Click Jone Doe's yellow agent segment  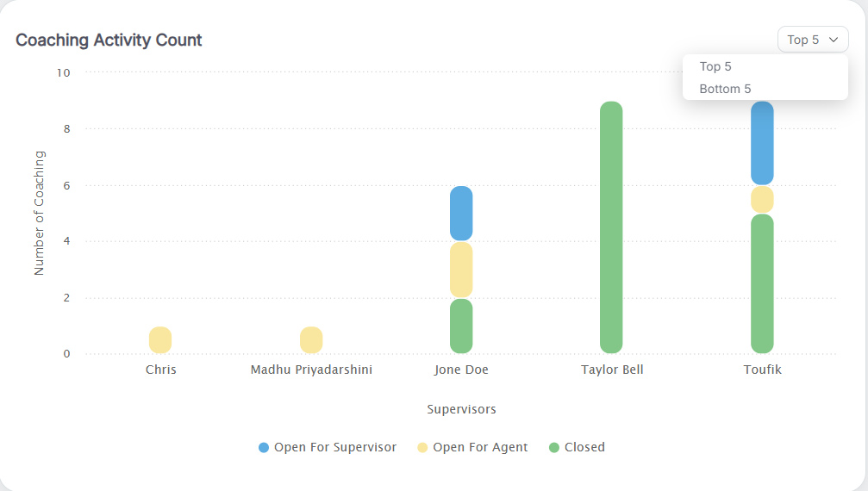tap(461, 270)
